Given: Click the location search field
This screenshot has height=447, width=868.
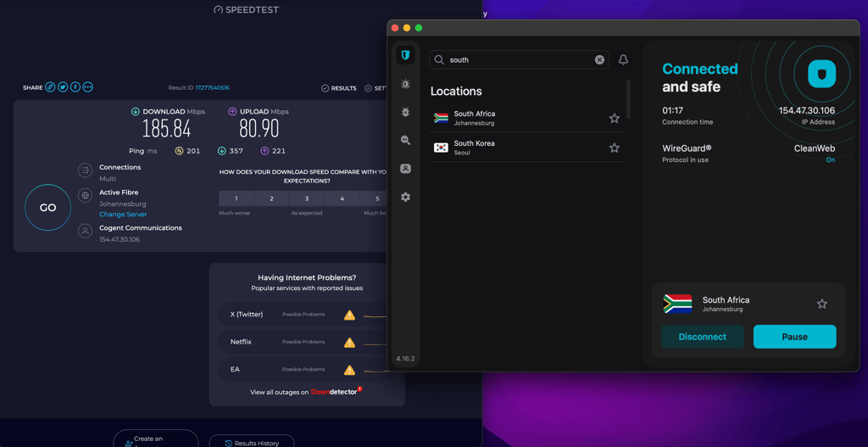Looking at the screenshot, I should point(519,60).
